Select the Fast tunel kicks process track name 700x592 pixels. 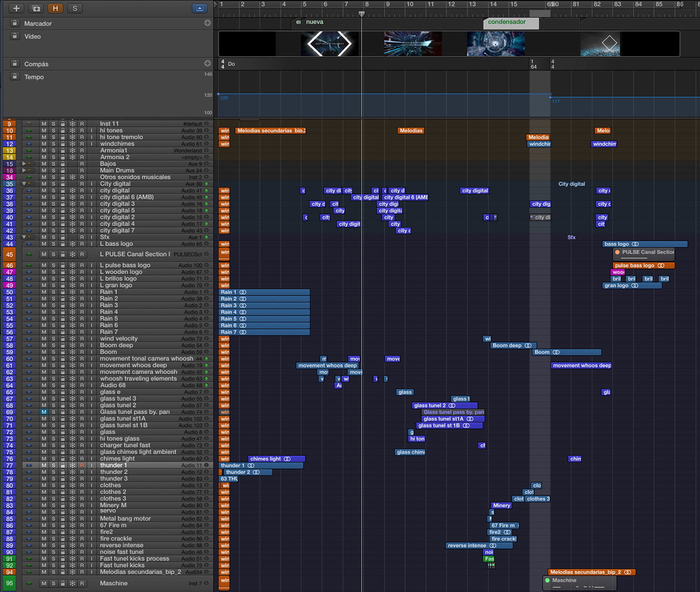click(134, 558)
